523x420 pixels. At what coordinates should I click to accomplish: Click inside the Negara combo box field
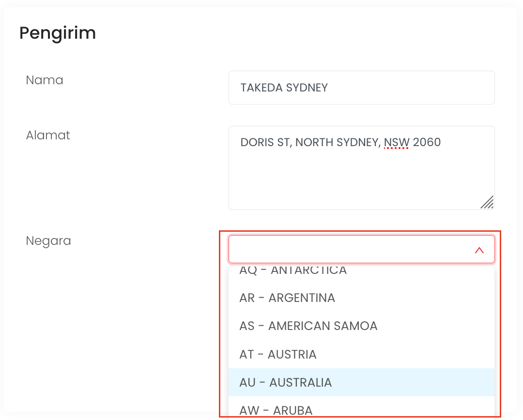tap(349, 250)
